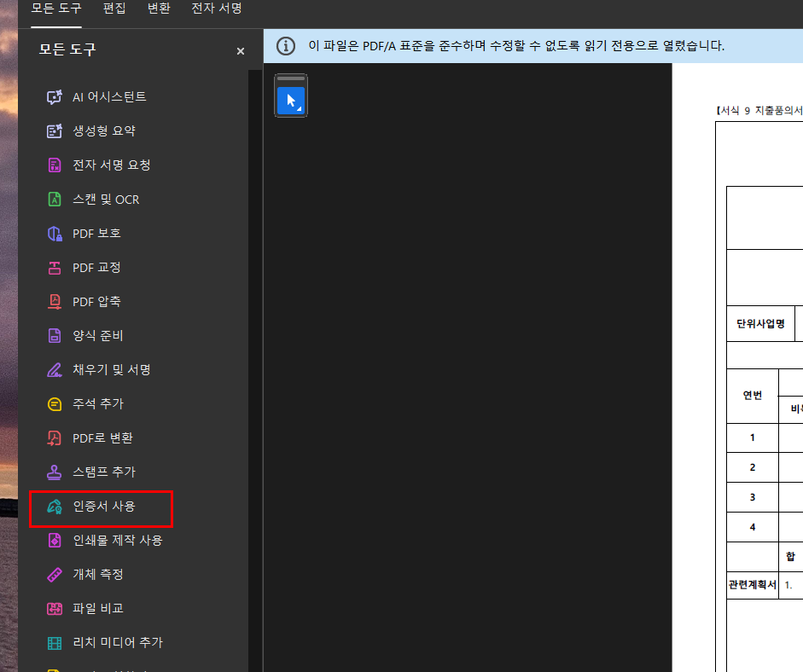Click the 생성형 요약 label

(104, 131)
